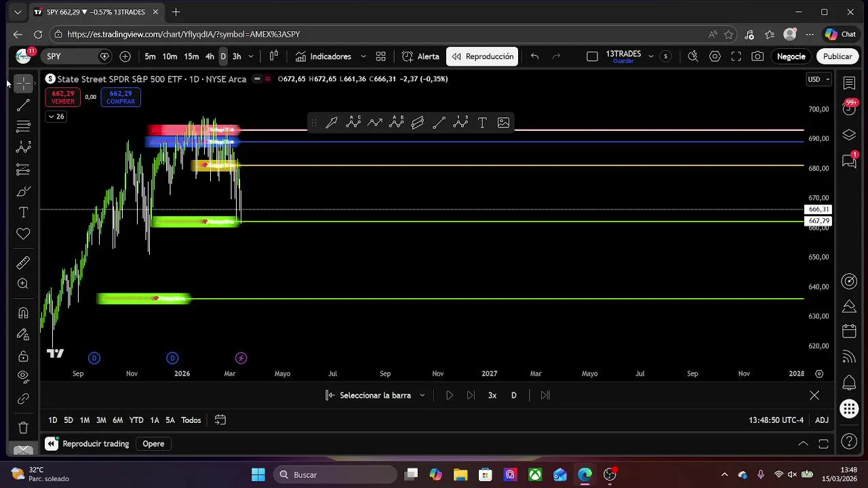This screenshot has height=488, width=868.
Task: Open the help center question icon
Action: click(849, 443)
